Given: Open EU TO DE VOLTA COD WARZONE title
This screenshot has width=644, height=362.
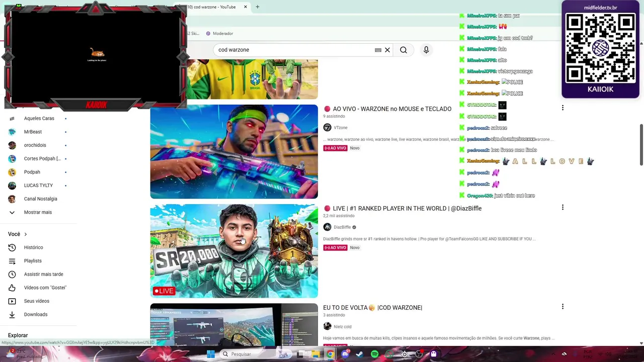Looking at the screenshot, I should [372, 308].
